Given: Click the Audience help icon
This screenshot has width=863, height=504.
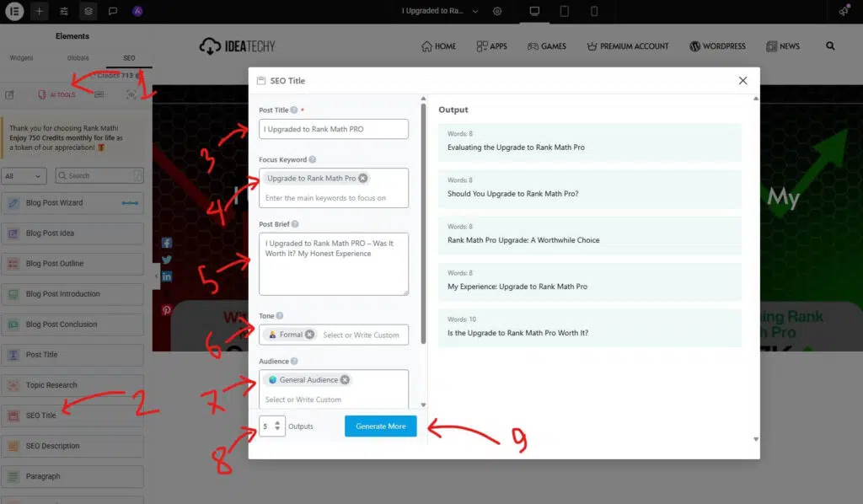Looking at the screenshot, I should 294,362.
